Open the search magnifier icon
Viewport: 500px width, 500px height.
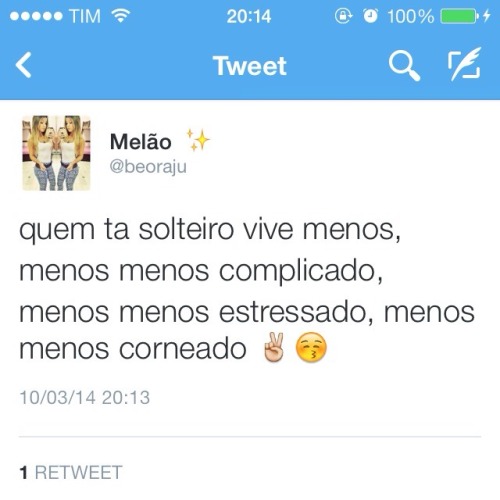point(404,65)
